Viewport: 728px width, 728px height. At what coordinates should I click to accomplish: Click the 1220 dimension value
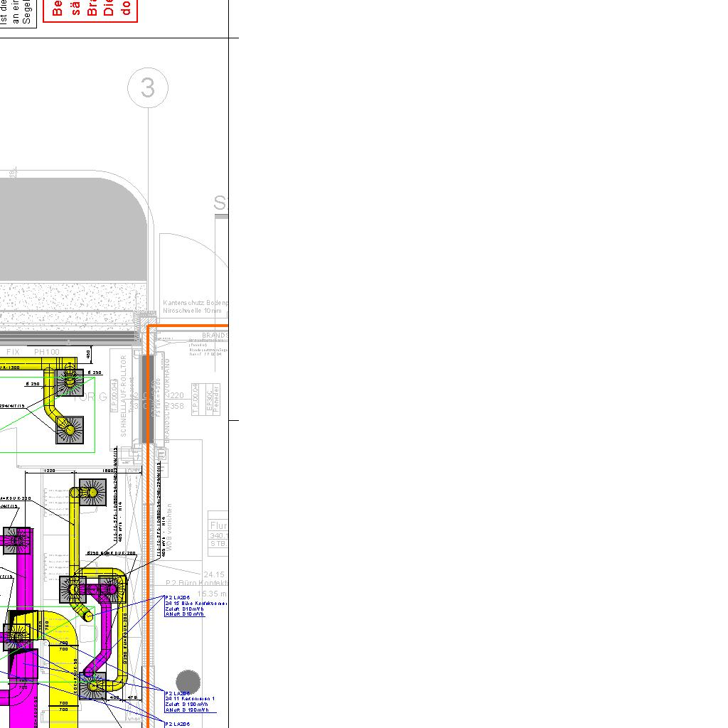coord(49,471)
